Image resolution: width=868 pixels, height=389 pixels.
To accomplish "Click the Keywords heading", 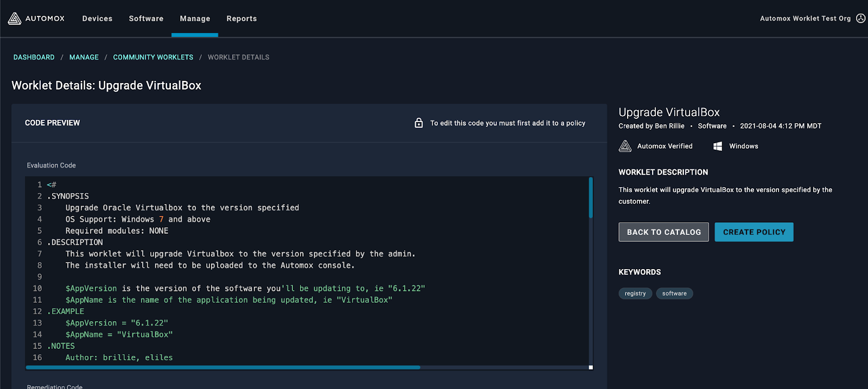I will click(640, 272).
